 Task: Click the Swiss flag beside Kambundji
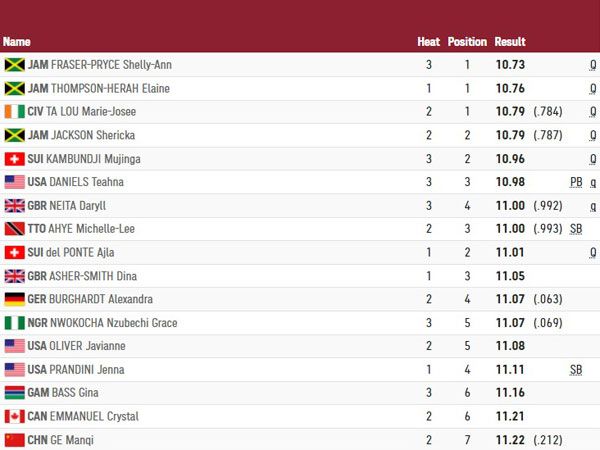click(14, 159)
